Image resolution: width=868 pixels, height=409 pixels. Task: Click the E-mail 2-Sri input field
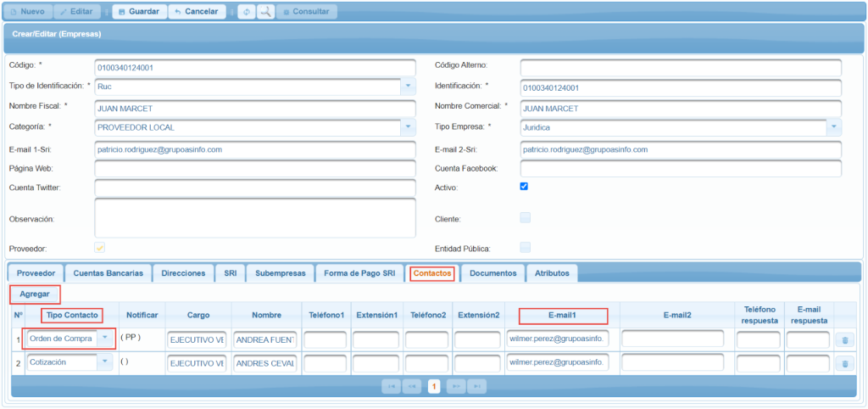[x=681, y=149]
